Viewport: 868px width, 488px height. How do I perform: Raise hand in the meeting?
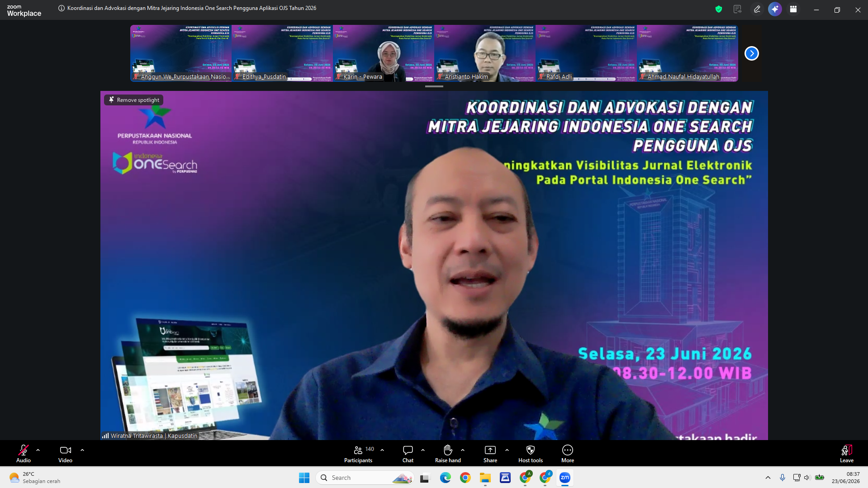click(448, 454)
